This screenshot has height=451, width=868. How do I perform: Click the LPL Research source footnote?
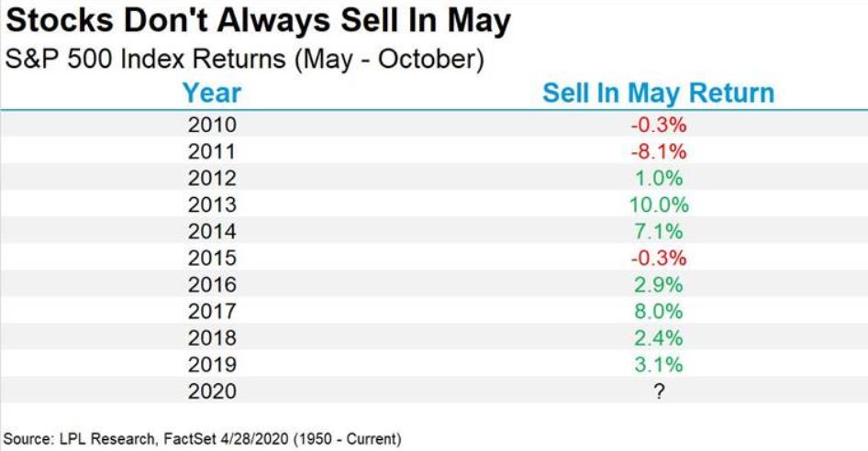[202, 439]
